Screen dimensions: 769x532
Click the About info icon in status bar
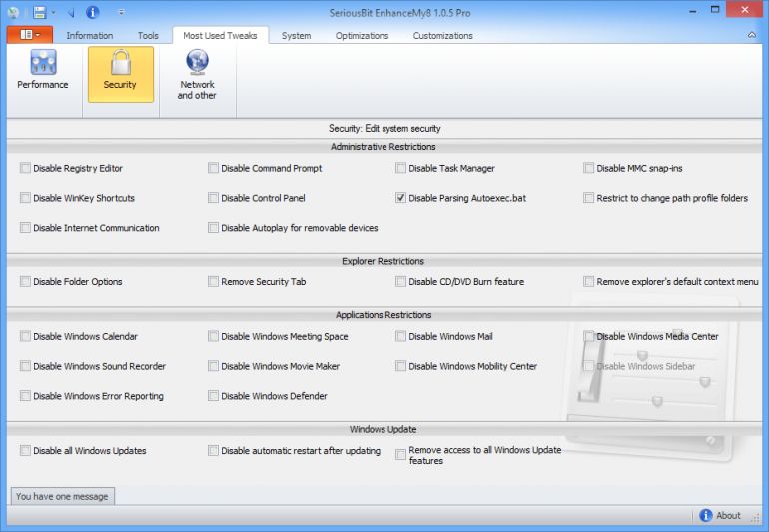tap(706, 515)
